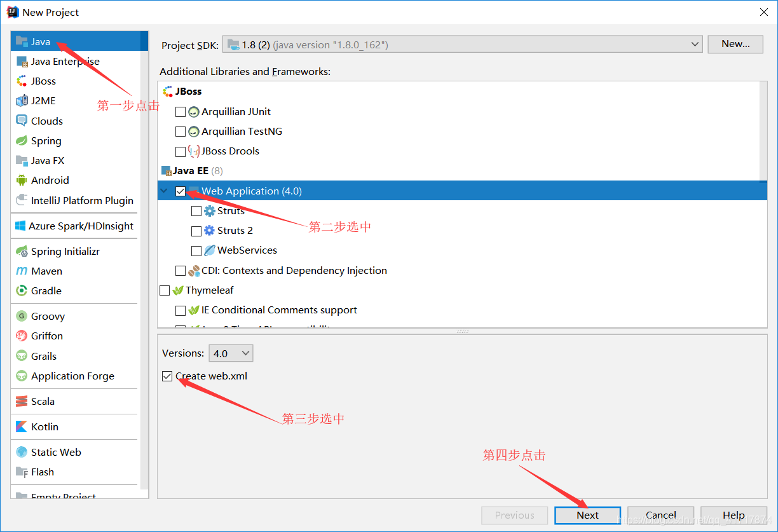
Task: Select the Maven icon
Action: coord(22,271)
